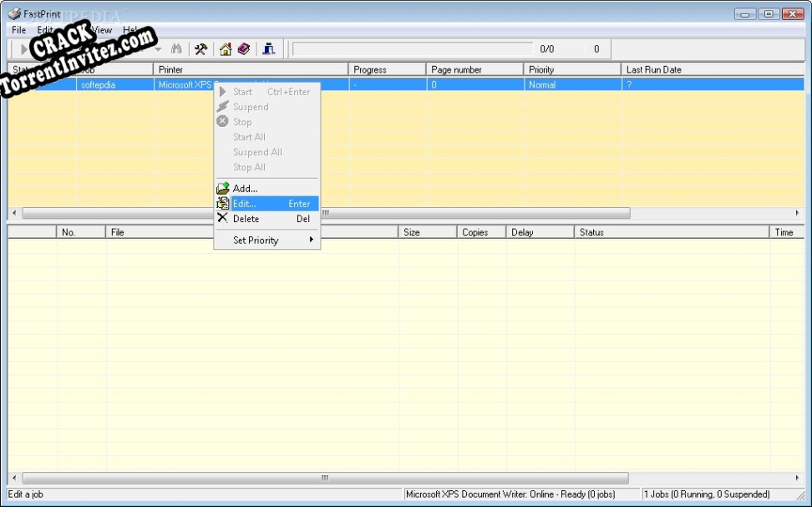Select the Home toolbar icon

[225, 48]
